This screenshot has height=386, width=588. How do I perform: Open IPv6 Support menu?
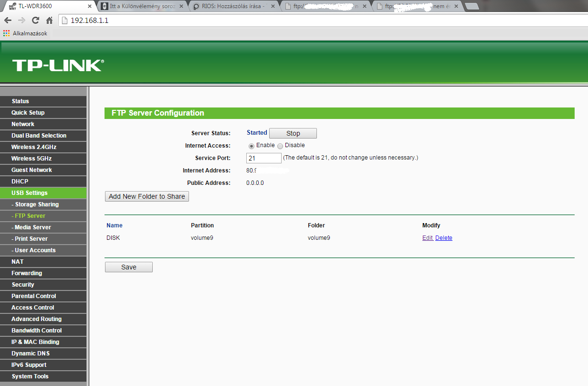(x=43, y=365)
